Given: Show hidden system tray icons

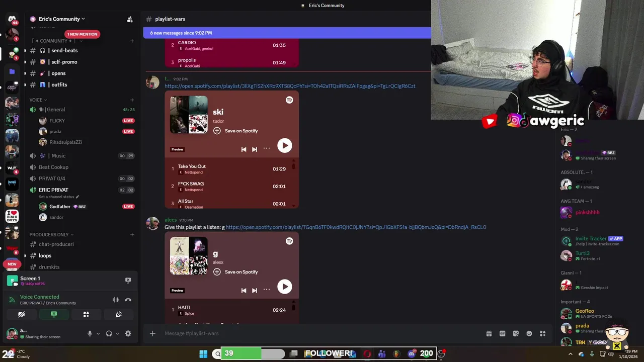Looking at the screenshot, I should coord(570,354).
